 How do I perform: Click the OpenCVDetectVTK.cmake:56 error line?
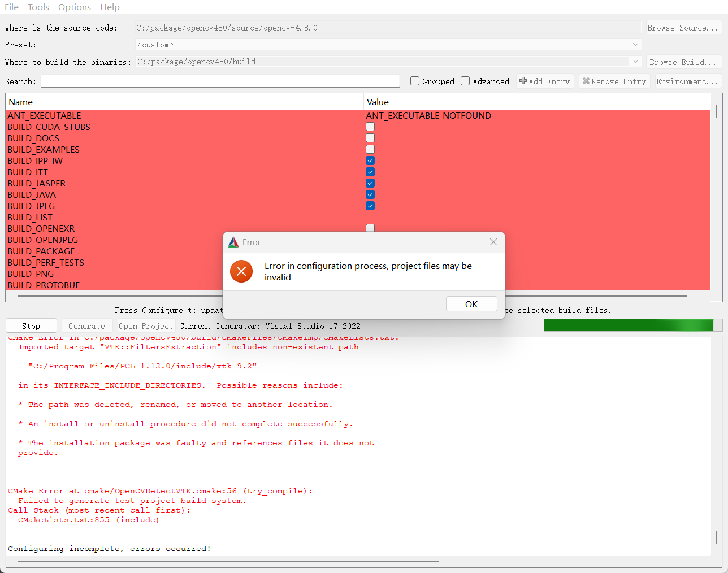160,491
